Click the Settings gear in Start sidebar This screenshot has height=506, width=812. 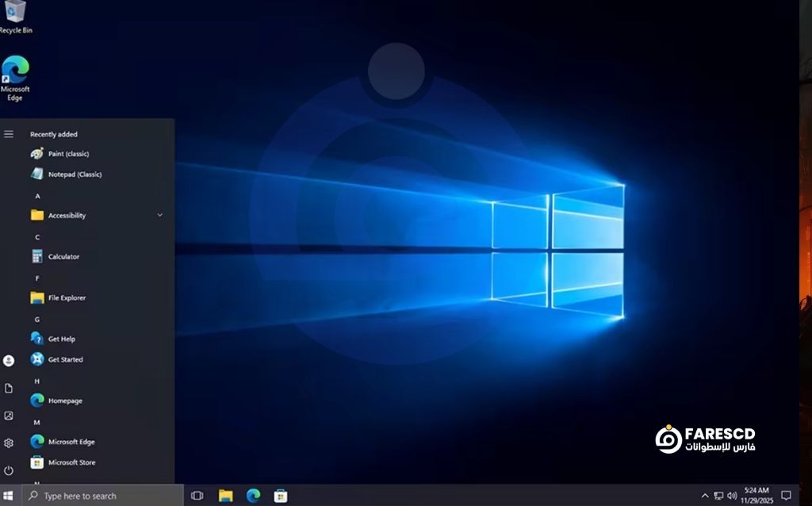(9, 443)
